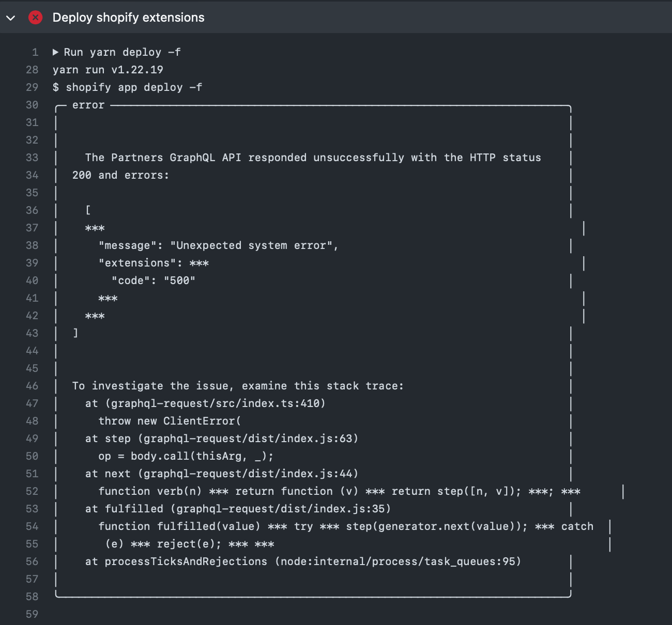The width and height of the screenshot is (672, 625).
Task: Click the status indicator next to step name
Action: coord(35,17)
